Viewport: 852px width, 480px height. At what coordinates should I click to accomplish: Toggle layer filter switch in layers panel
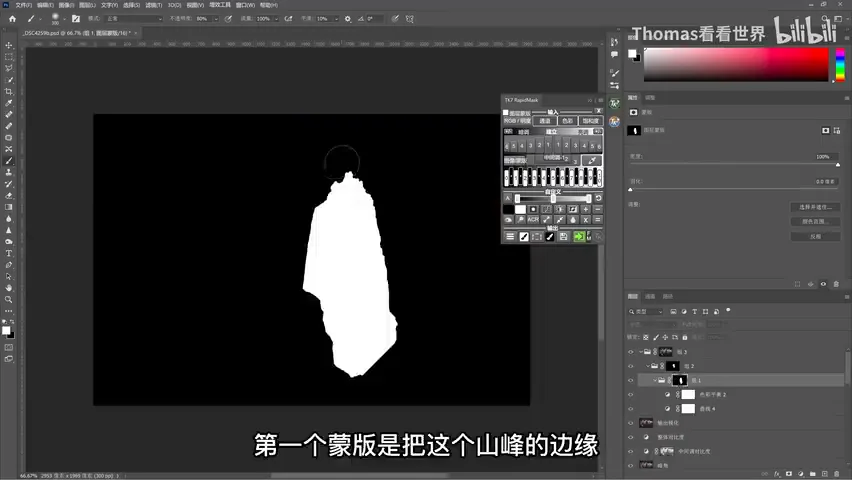(x=728, y=310)
